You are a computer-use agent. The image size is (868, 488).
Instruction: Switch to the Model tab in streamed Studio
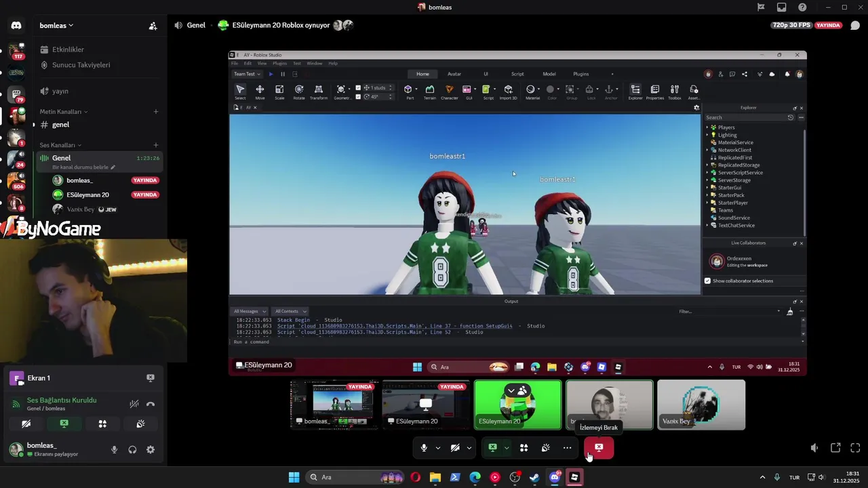click(549, 74)
